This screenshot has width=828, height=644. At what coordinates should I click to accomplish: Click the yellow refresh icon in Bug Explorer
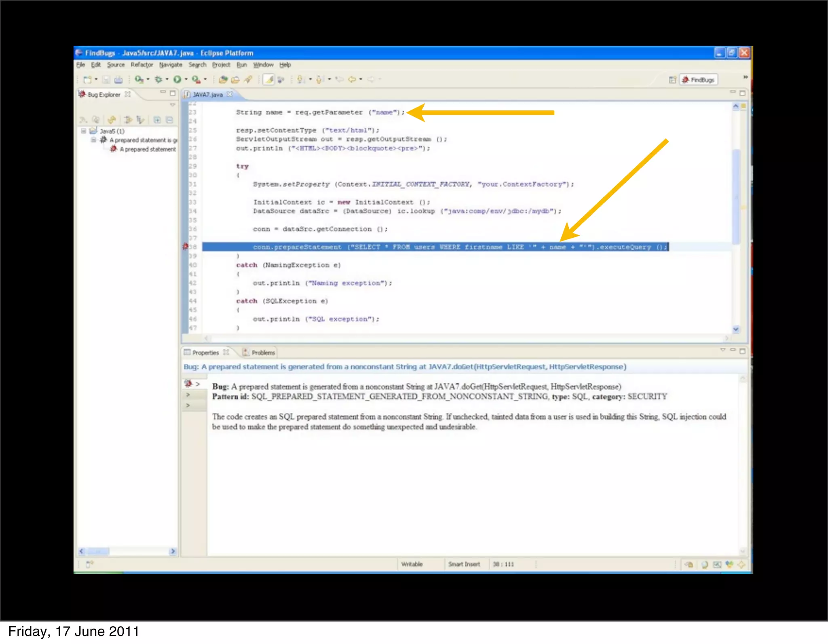coord(112,120)
